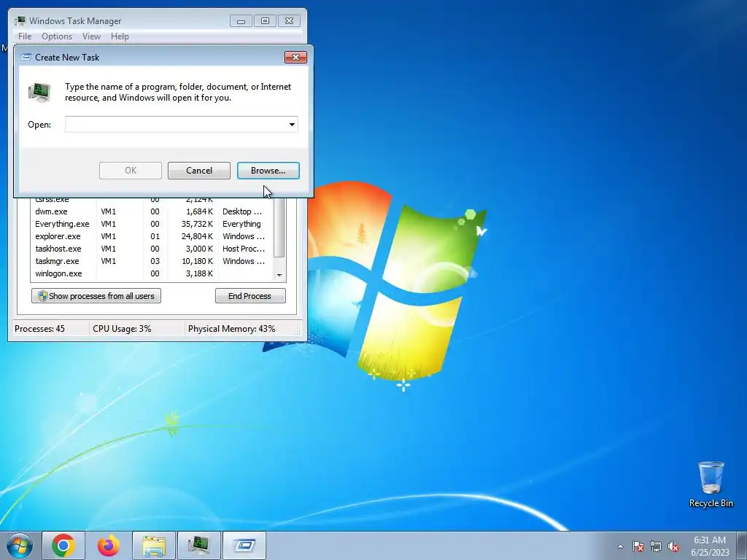The width and height of the screenshot is (747, 560).
Task: Open the Help menu in Task Manager
Action: click(120, 36)
